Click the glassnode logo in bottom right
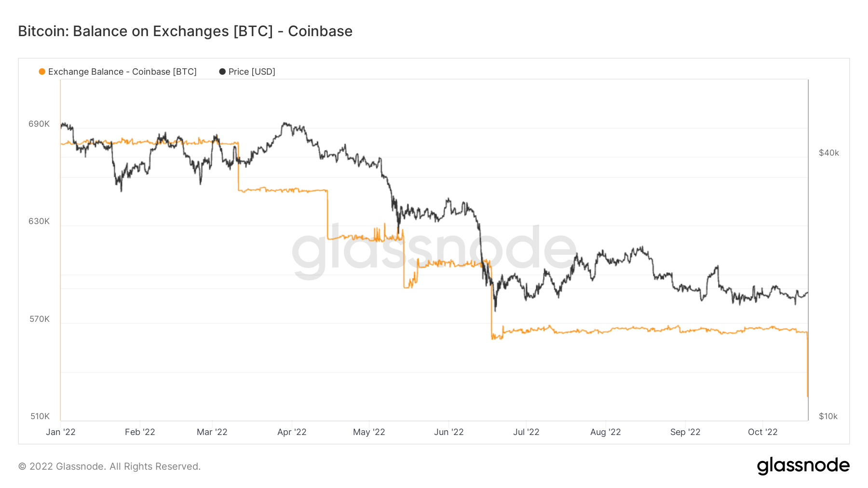Image resolution: width=868 pixels, height=488 pixels. coord(803,466)
